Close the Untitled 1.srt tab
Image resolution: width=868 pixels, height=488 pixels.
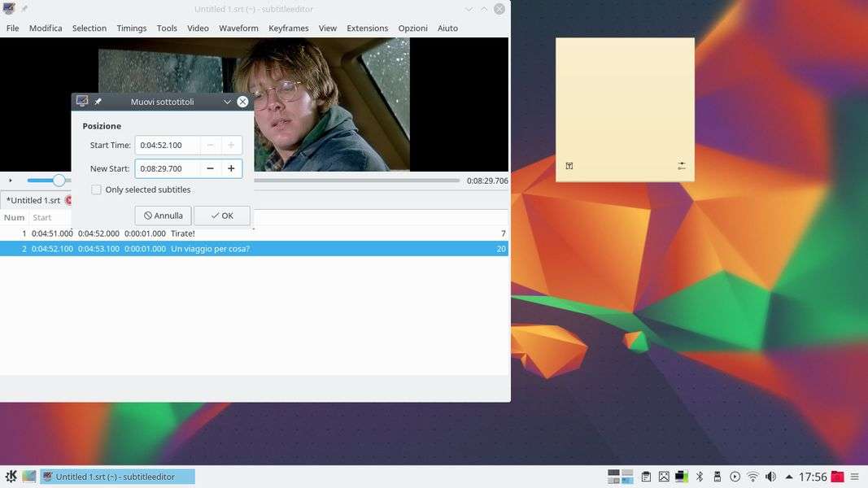(68, 200)
